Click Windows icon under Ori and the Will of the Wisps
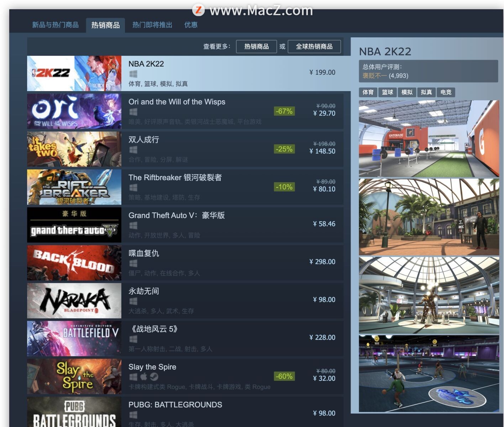Viewport: 504px width, 427px height. tap(133, 112)
